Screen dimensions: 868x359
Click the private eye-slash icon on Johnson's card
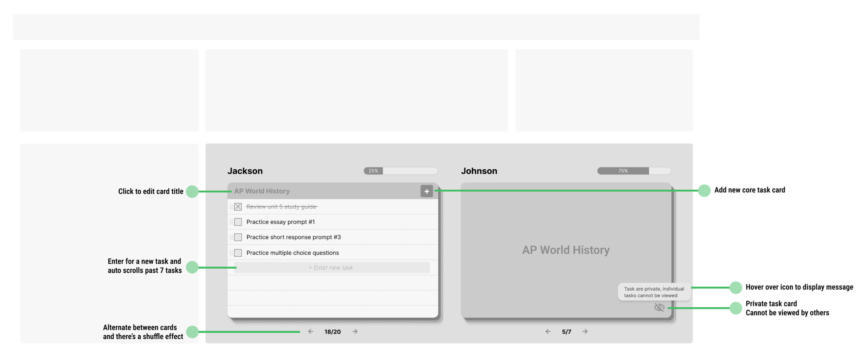tap(658, 308)
